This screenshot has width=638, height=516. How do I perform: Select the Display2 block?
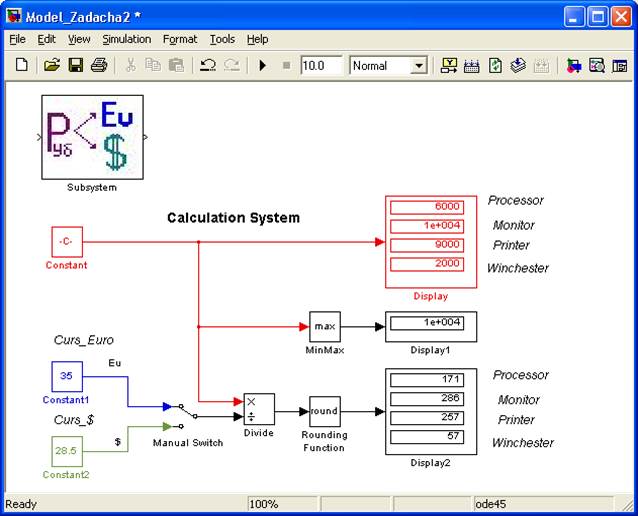tap(431, 411)
